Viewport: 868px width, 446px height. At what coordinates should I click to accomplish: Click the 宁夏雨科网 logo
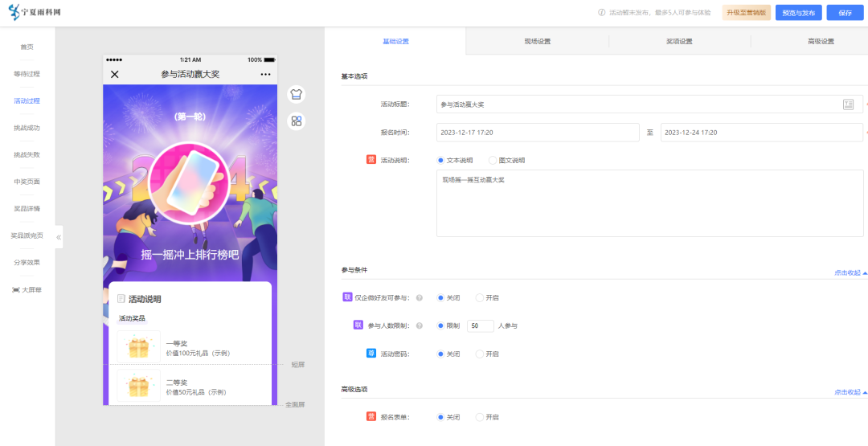coord(35,13)
